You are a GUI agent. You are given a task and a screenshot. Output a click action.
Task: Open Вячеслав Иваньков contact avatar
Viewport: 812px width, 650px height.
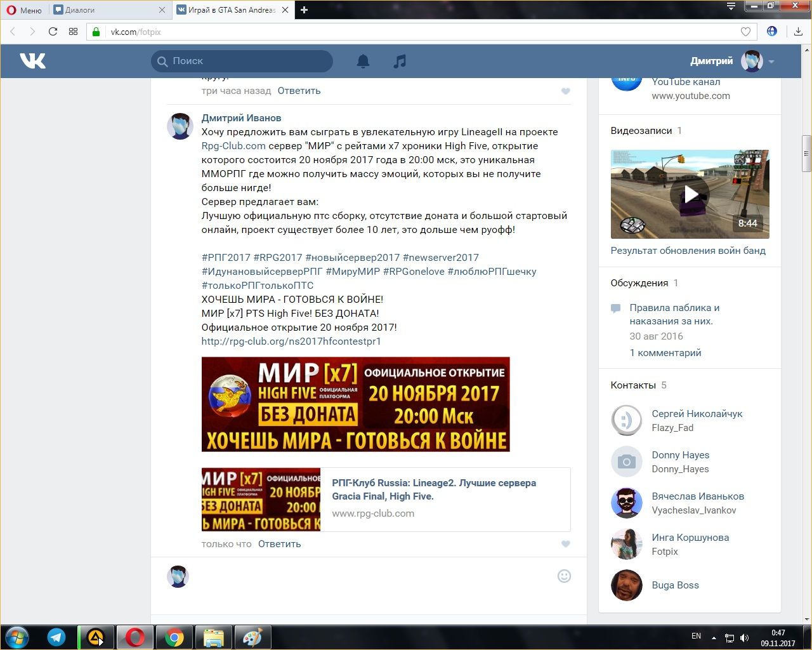[626, 503]
